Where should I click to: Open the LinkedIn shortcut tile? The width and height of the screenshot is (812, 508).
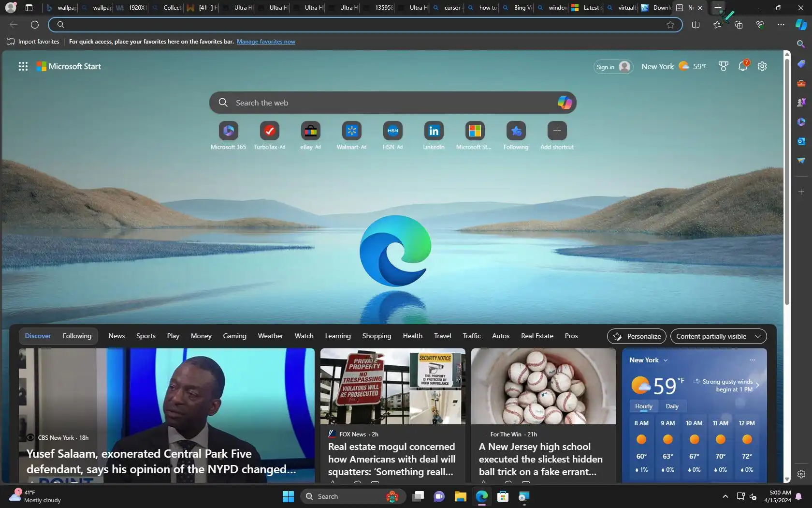pyautogui.click(x=434, y=135)
